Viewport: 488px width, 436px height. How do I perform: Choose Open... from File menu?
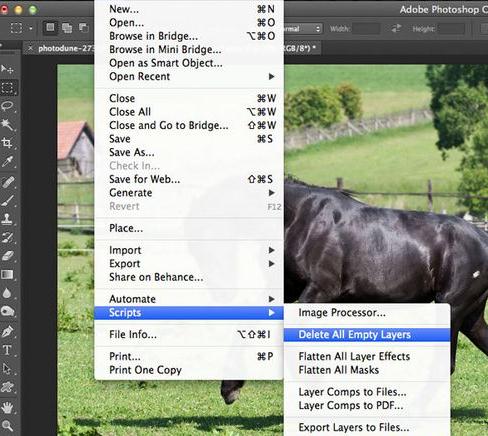coord(189,23)
